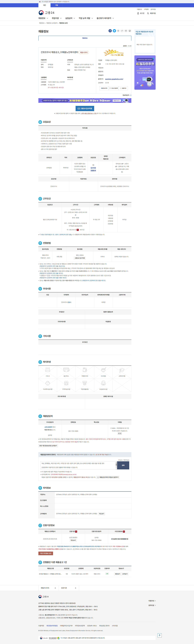Expand the 실업급여 menu dropdown
Viewport: 194px width, 644px height.
pyautogui.click(x=70, y=18)
